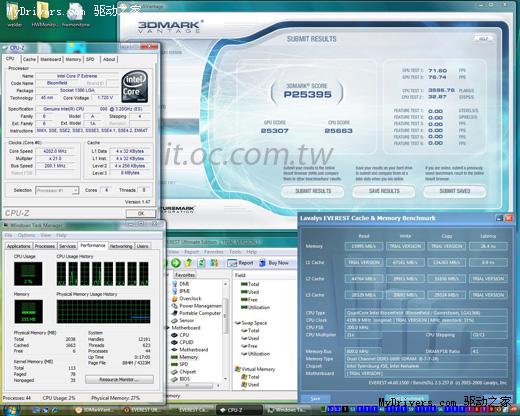Select IPMI in the EVEREST tree

point(184,291)
